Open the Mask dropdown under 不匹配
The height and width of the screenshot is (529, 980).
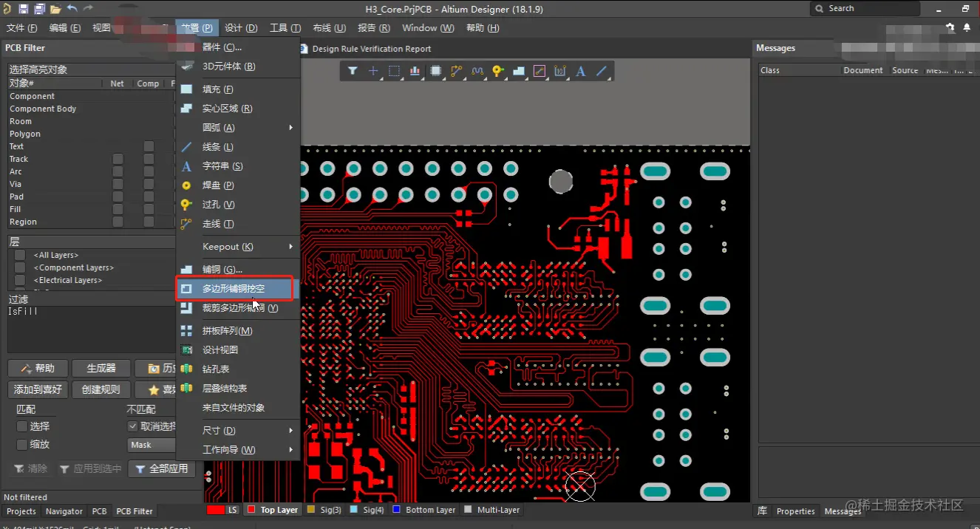[x=152, y=445]
